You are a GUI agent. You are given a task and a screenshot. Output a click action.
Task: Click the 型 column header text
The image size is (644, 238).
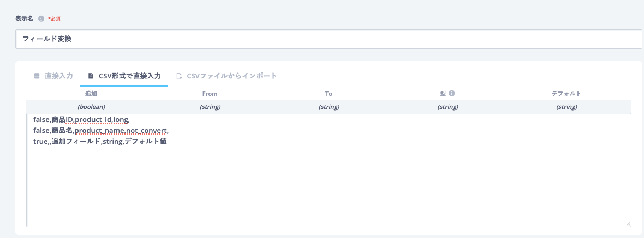443,94
